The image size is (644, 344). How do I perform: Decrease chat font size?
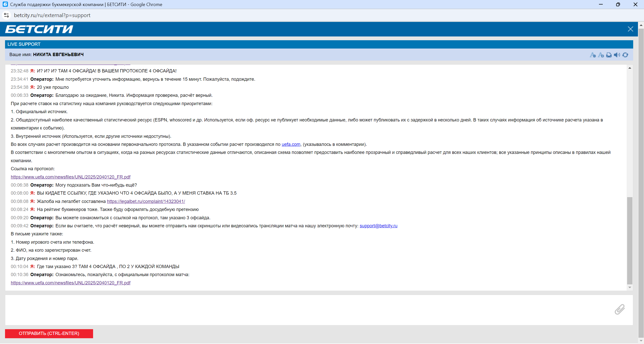593,55
